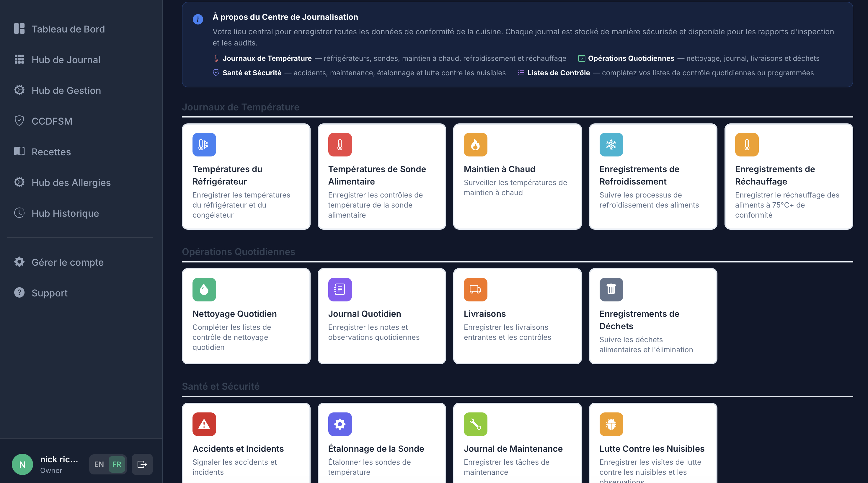This screenshot has width=868, height=483.
Task: Select the orange flame Maintien à Chaud icon
Action: click(x=475, y=145)
